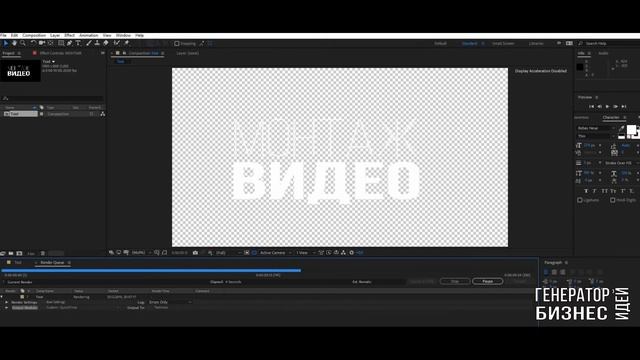
Task: Select left align in Paragraph panel
Action: coord(546,272)
